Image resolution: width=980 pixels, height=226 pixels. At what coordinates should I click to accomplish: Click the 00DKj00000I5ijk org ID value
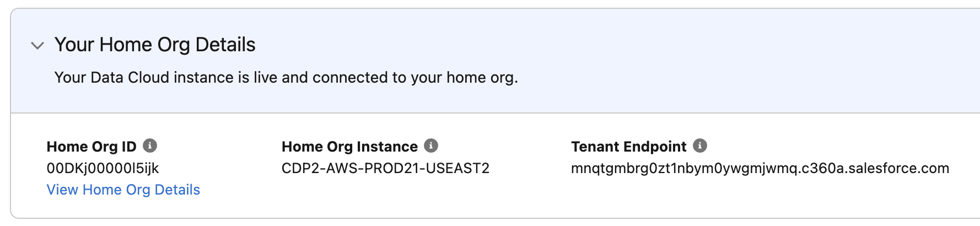pyautogui.click(x=103, y=168)
